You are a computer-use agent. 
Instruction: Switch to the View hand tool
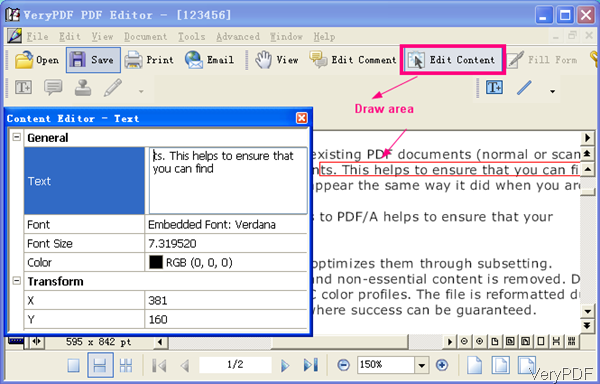[277, 60]
